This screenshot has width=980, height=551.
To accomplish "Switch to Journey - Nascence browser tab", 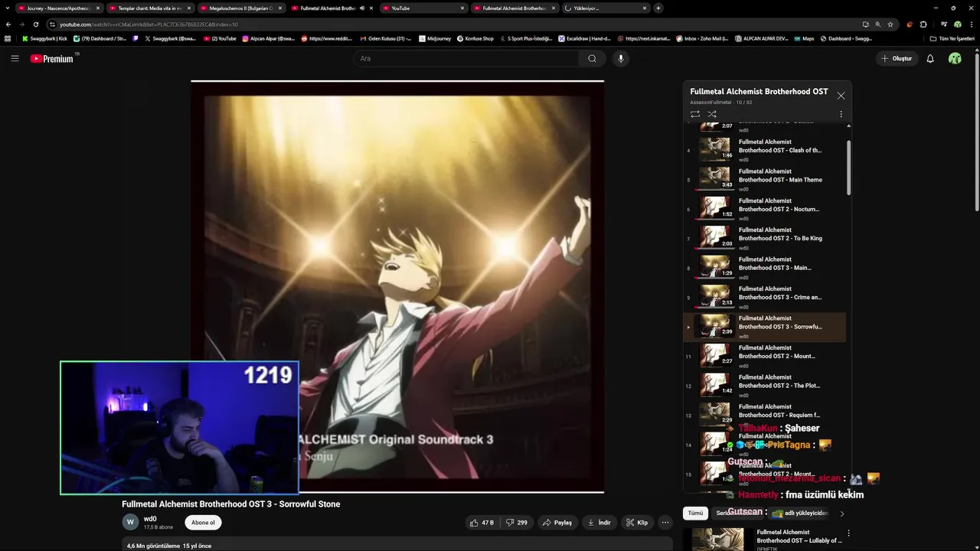I will coord(59,8).
